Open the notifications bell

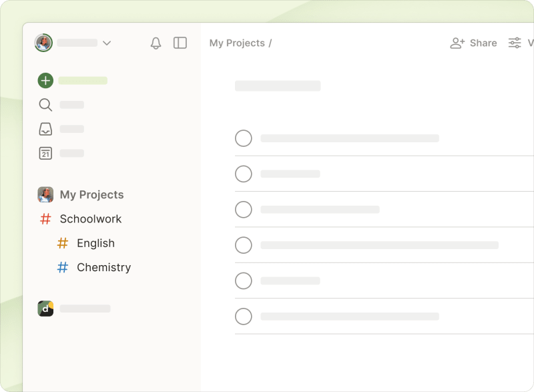point(156,43)
